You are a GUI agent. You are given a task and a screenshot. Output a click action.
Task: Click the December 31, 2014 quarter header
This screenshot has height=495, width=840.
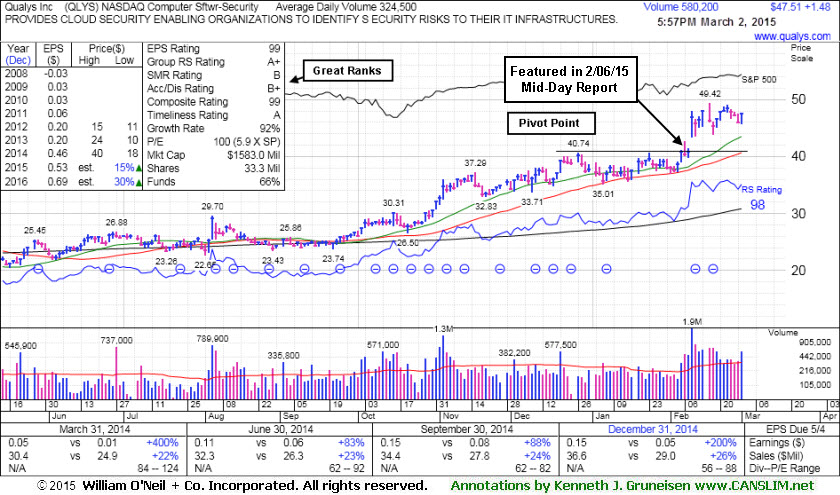point(652,429)
